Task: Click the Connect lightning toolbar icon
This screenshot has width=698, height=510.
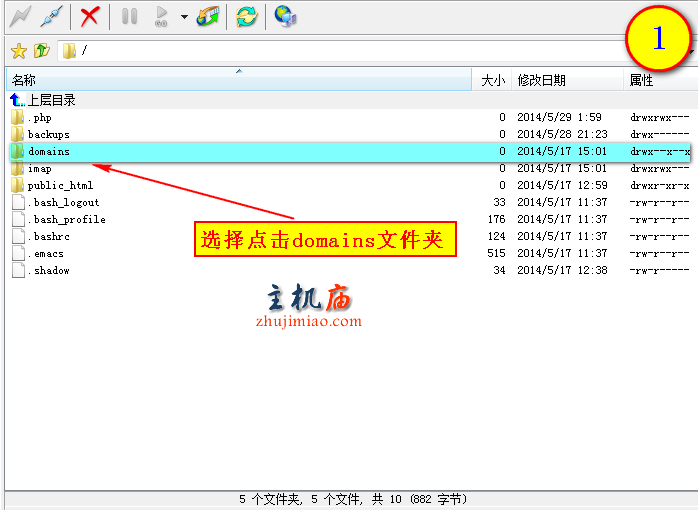Action: tap(20, 16)
